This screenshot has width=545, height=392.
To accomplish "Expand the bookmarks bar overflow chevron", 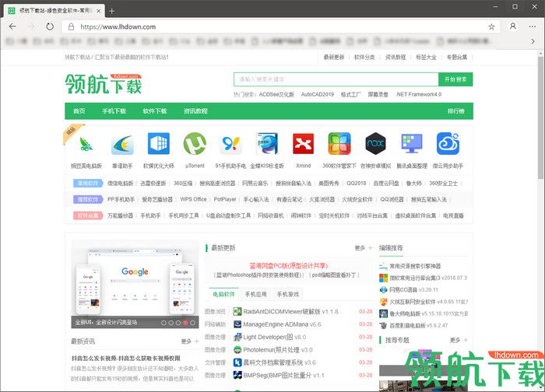I will [x=533, y=41].
